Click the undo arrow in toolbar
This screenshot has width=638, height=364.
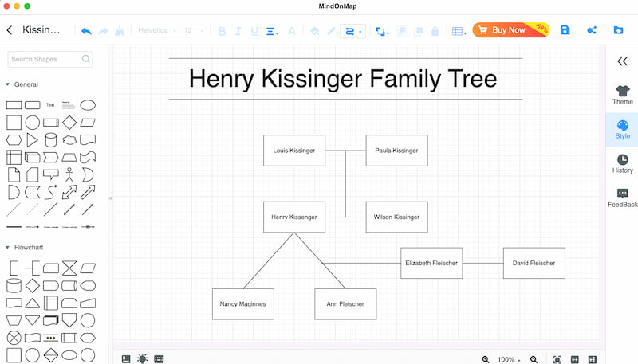(x=86, y=31)
